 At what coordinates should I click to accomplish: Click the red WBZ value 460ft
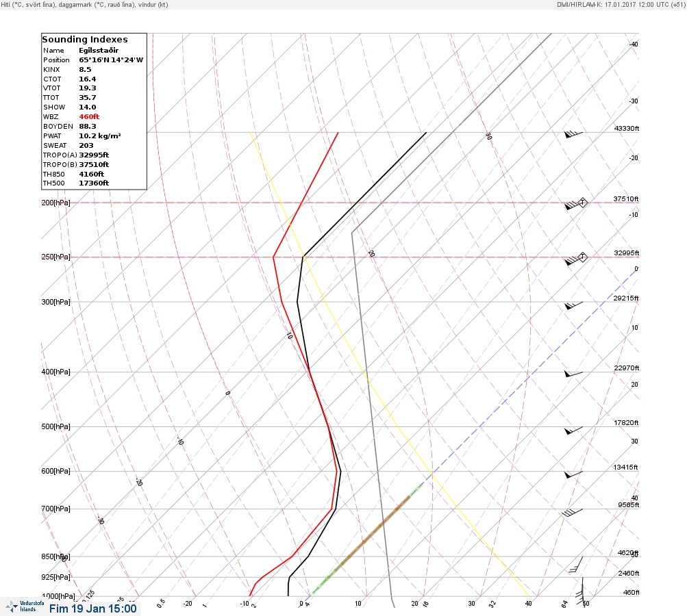click(89, 117)
